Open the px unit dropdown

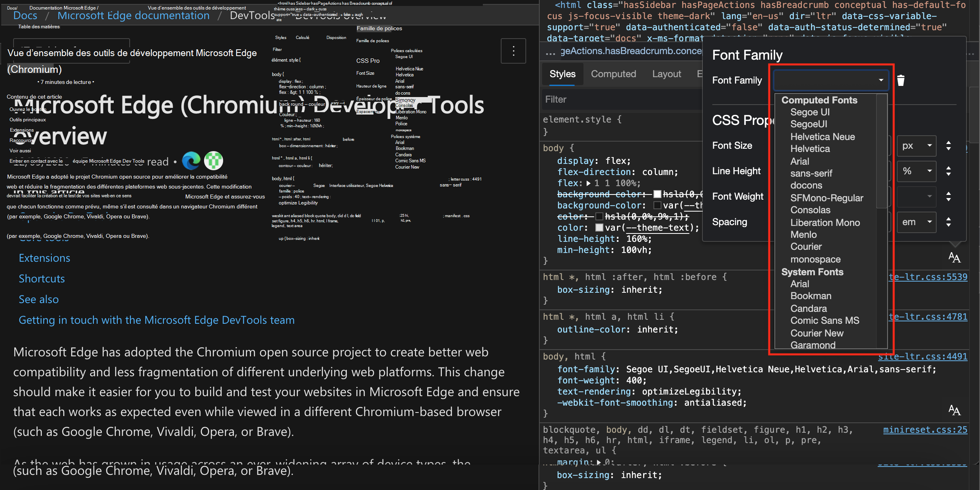[x=916, y=146]
